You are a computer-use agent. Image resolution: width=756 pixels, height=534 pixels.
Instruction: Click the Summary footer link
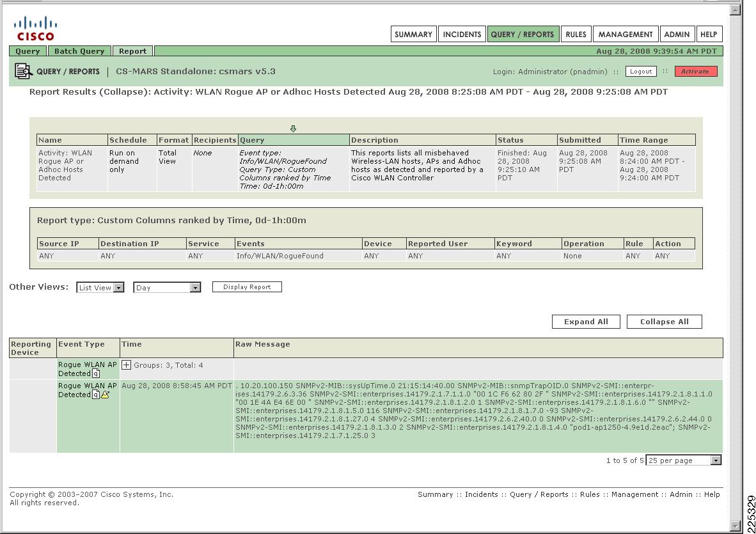coord(436,494)
